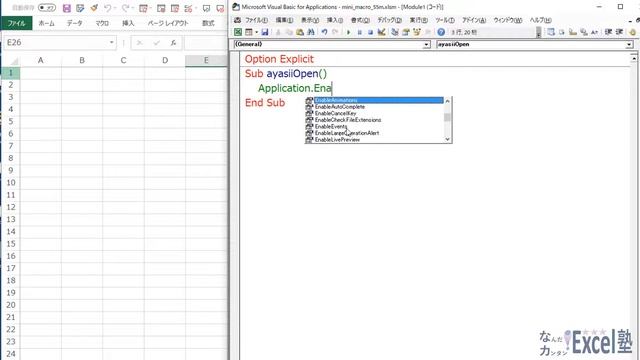Image resolution: width=640 pixels, height=360 pixels.
Task: Open the 表示 menu in VBA editor
Action: [310, 20]
